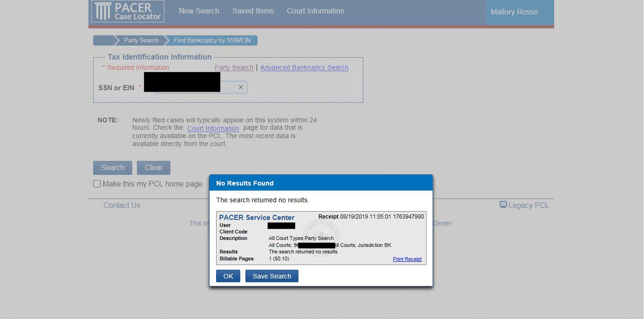Follow the Advanced Bankruptcy Search link
This screenshot has width=644, height=319.
[304, 67]
